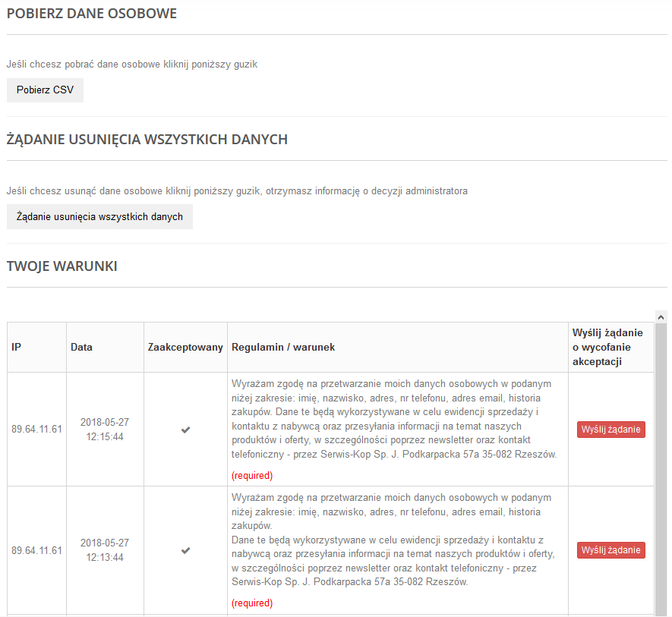672x617 pixels.
Task: Click the Wyślij żądanie o wycofanie akceptacji header
Action: point(607,347)
